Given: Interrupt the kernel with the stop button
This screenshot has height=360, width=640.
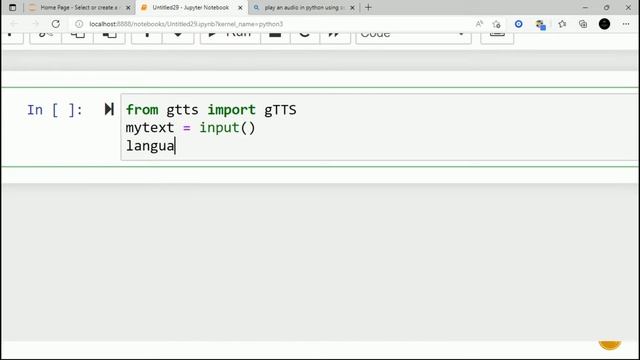Looking at the screenshot, I should (276, 37).
